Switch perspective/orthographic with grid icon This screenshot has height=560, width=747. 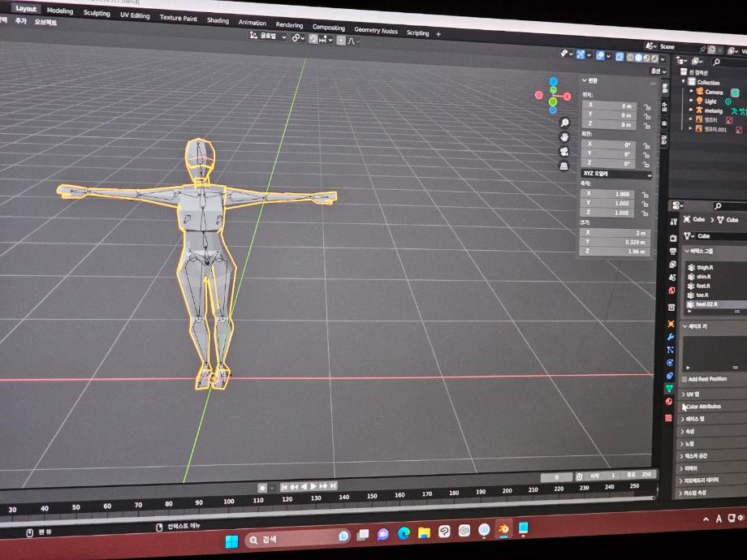pyautogui.click(x=564, y=166)
